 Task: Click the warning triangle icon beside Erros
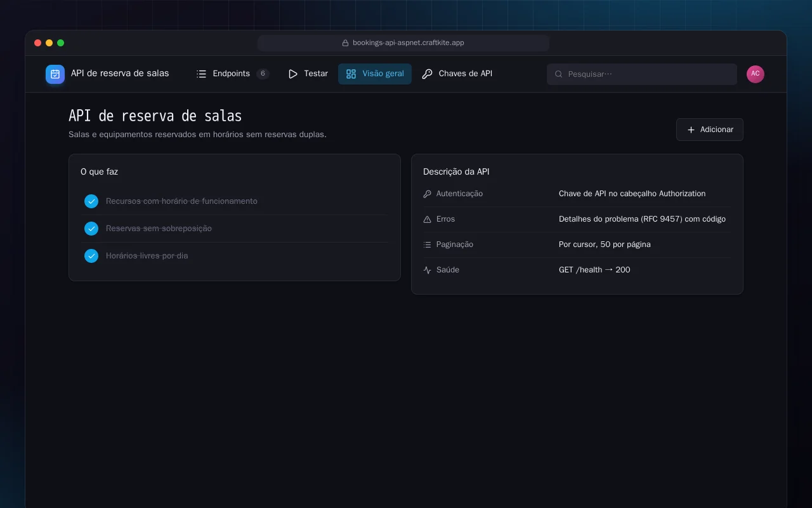(x=427, y=219)
